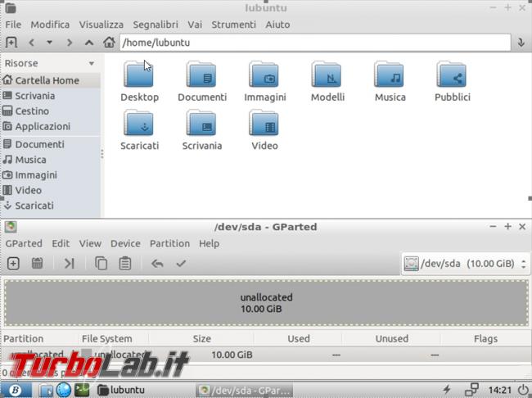
Task: Go up to parent folder
Action: point(89,43)
